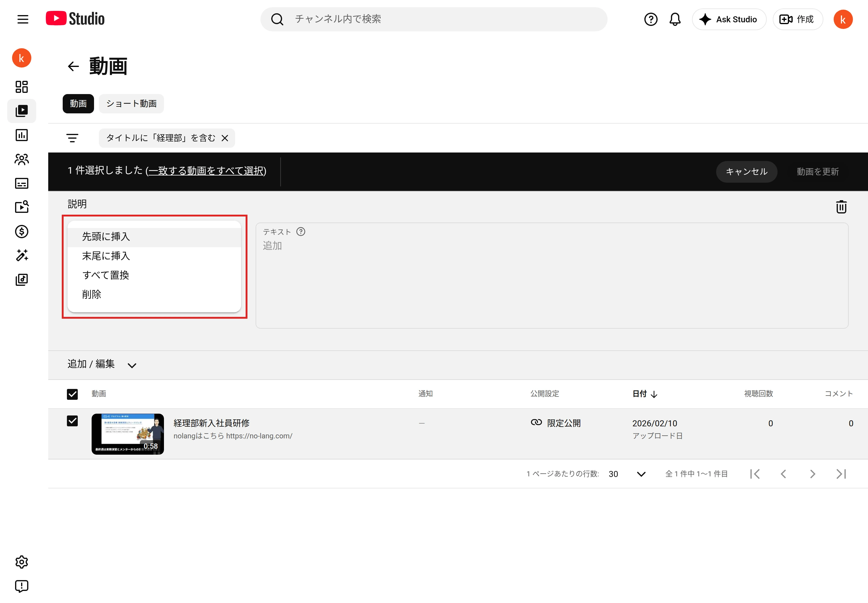868x603 pixels.
Task: Click the back arrow next to 動画
Action: 73,67
